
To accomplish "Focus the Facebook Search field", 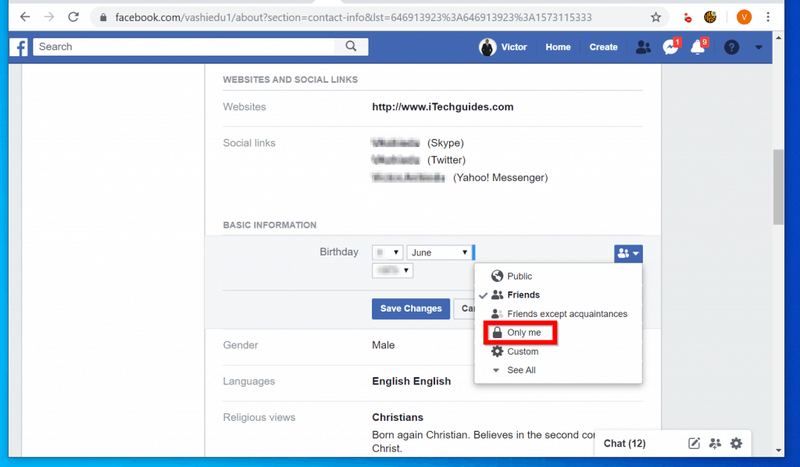I will (184, 46).
